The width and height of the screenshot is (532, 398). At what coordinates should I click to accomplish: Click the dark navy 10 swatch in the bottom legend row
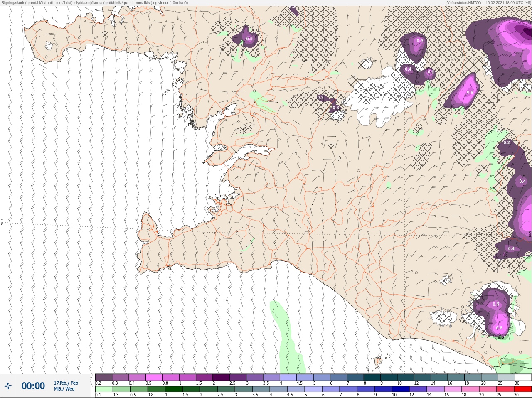click(x=400, y=389)
